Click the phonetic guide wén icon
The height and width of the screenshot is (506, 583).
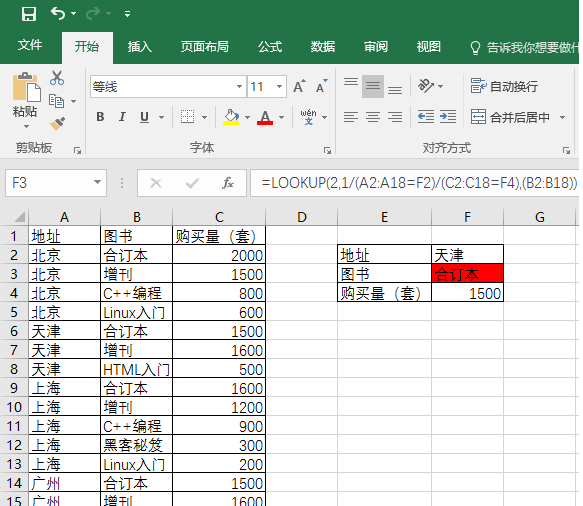coord(309,117)
